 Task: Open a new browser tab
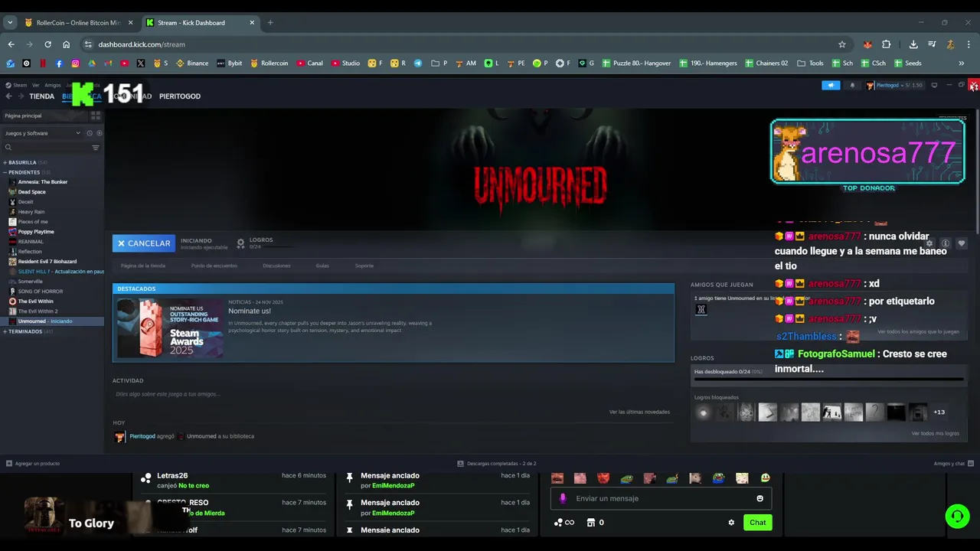[270, 22]
